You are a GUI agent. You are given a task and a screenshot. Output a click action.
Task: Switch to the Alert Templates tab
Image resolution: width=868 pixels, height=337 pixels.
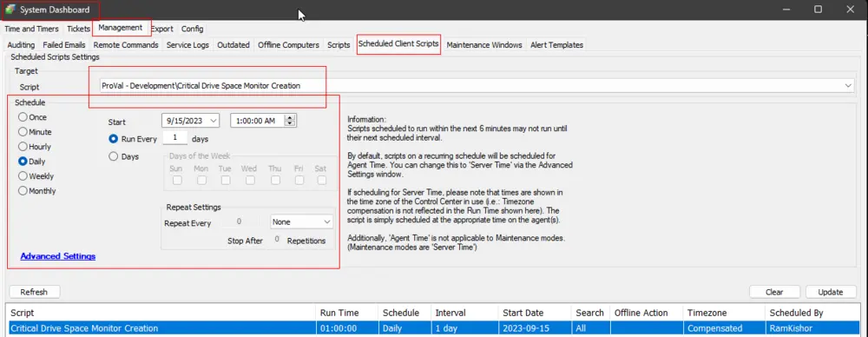tap(556, 45)
